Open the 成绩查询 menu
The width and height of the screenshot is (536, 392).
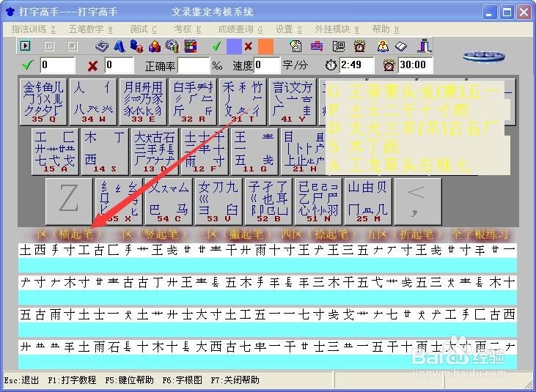[x=241, y=29]
